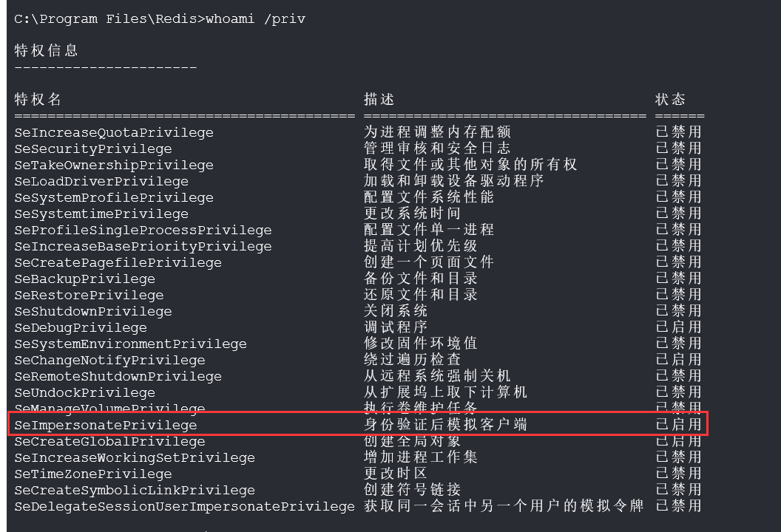Click SeIncreaseQuotaPrivilege in the list
Image resolution: width=781 pixels, height=532 pixels.
coord(114,133)
